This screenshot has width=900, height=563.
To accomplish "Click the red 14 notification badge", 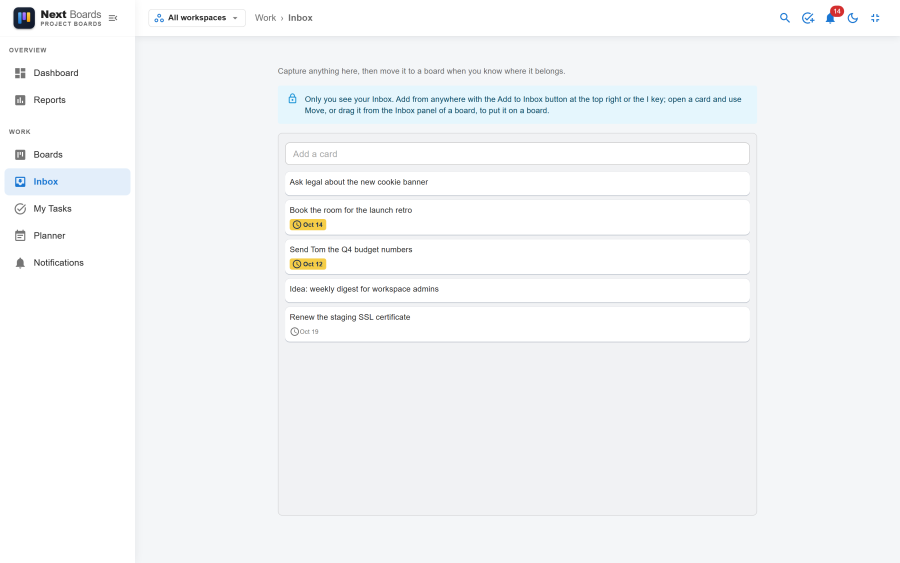I will tap(837, 11).
